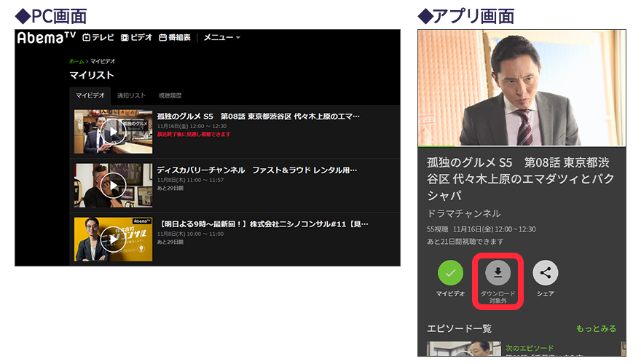Image resolution: width=641 pixels, height=364 pixels.
Task: Click the エピソード一覧 heading
Action: [459, 328]
